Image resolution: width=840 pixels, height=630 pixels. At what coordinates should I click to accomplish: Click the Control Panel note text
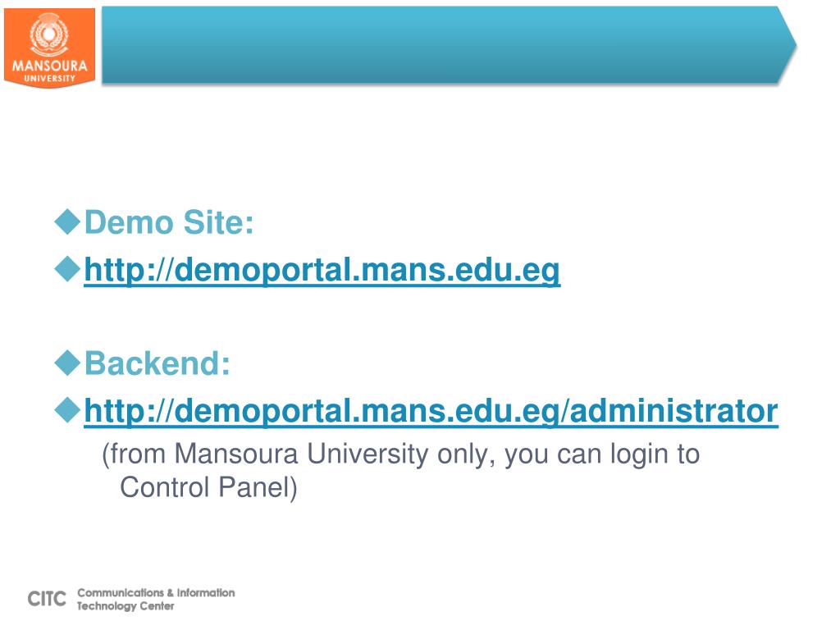click(x=208, y=487)
